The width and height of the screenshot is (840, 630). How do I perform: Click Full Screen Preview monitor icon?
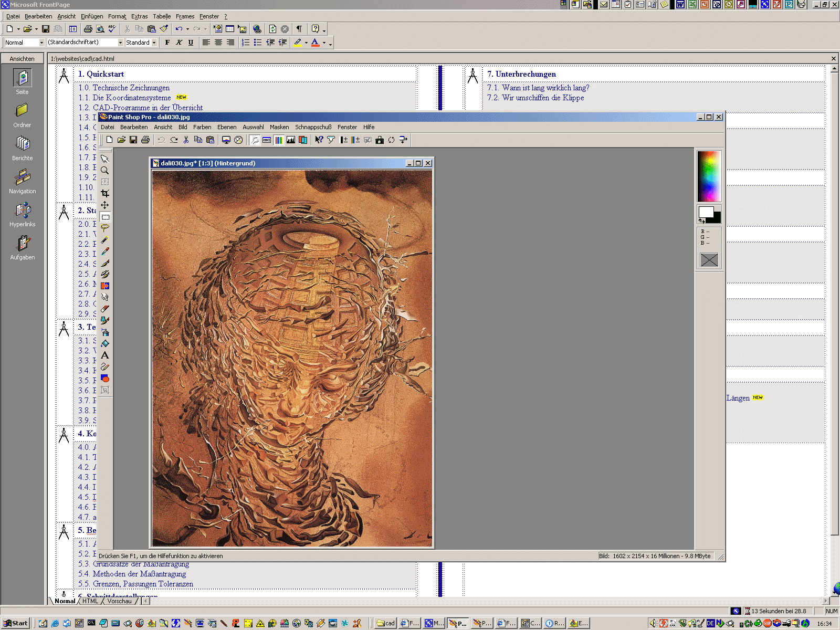(x=226, y=140)
